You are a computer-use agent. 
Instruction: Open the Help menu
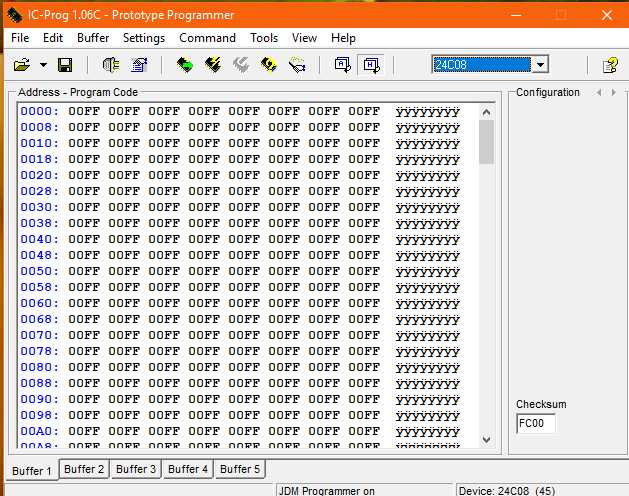(x=343, y=38)
